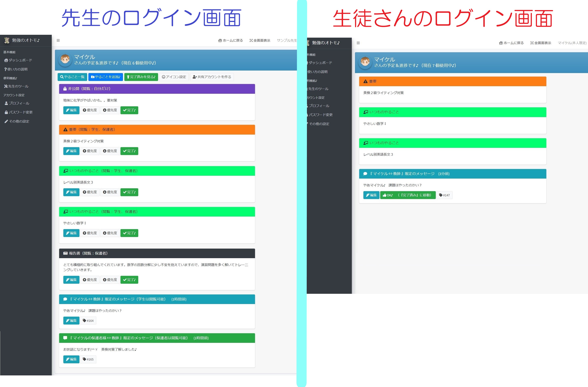Click やることを追加♪ to add a task
The height and width of the screenshot is (387, 588).
tap(106, 77)
